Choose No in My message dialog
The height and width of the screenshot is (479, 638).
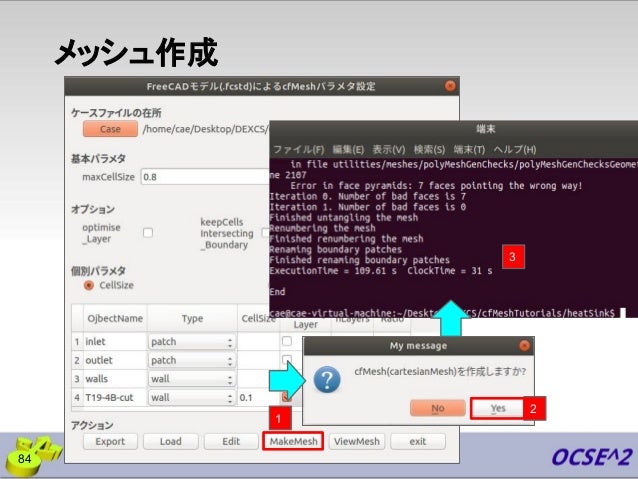tap(438, 408)
